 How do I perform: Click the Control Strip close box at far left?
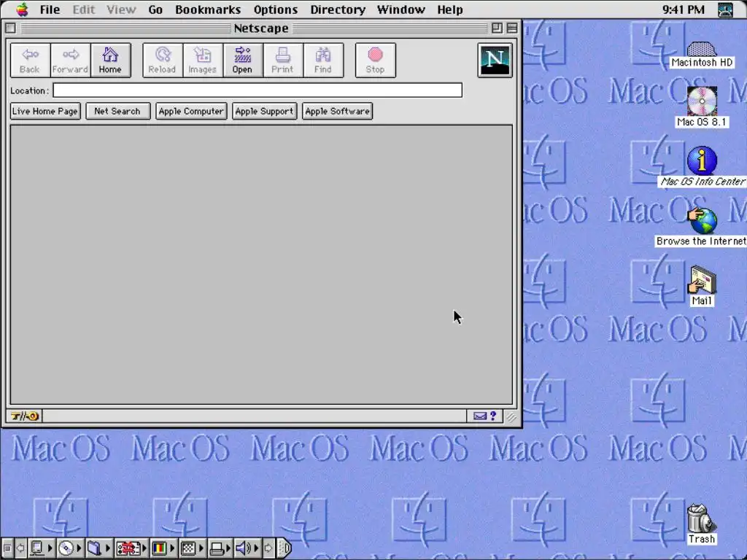point(7,548)
